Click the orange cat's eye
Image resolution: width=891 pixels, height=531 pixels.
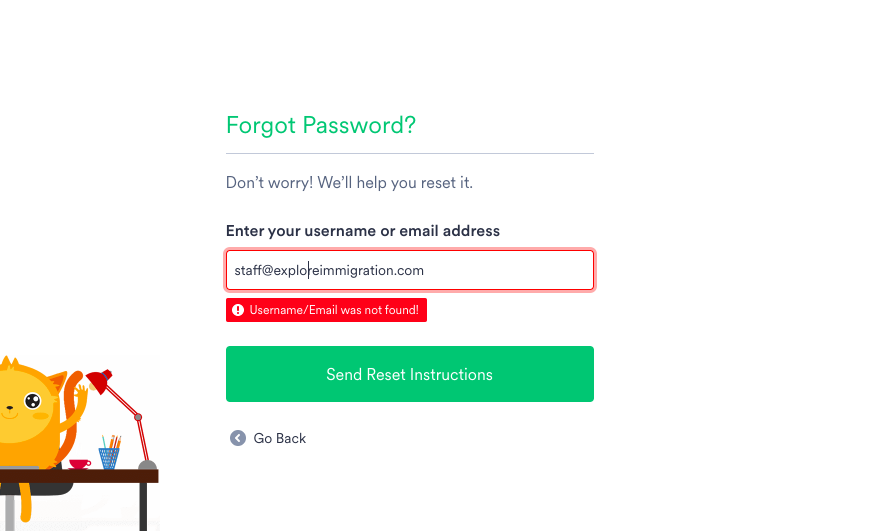click(x=33, y=402)
